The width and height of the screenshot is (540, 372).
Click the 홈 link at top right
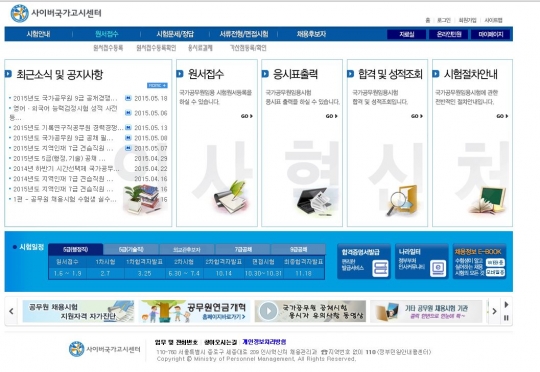click(428, 20)
